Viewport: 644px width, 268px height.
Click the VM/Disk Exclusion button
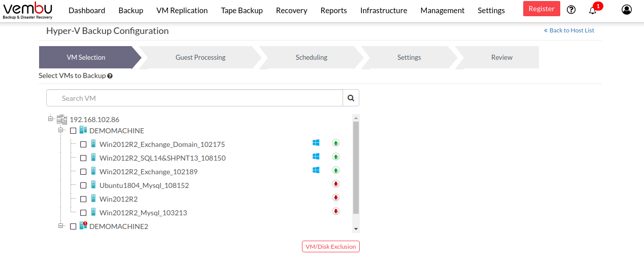click(x=331, y=247)
